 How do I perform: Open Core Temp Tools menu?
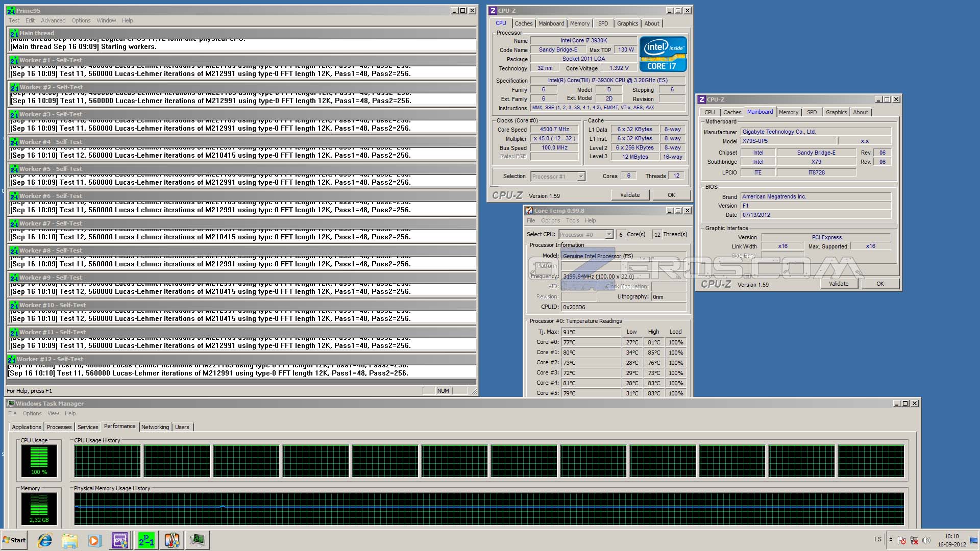[572, 220]
